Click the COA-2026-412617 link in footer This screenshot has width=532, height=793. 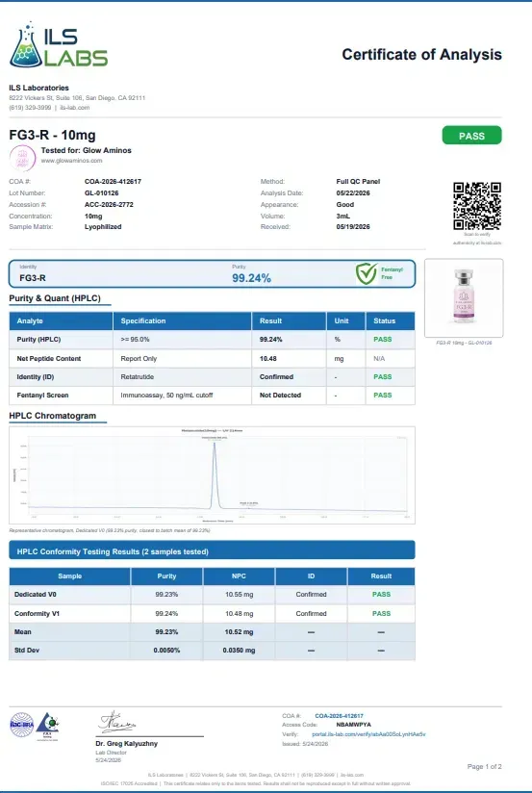tap(339, 716)
